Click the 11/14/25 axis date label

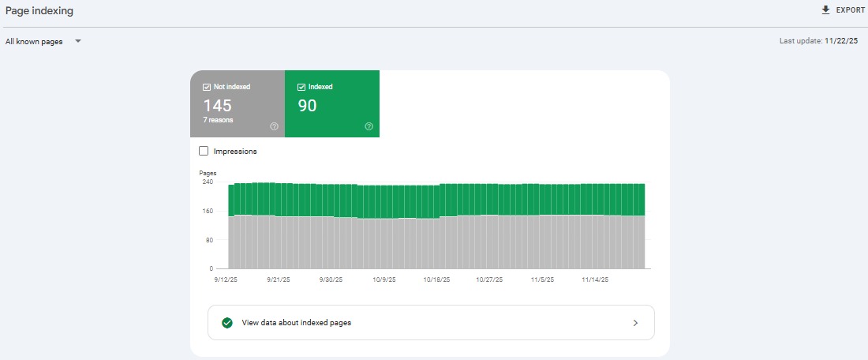595,279
